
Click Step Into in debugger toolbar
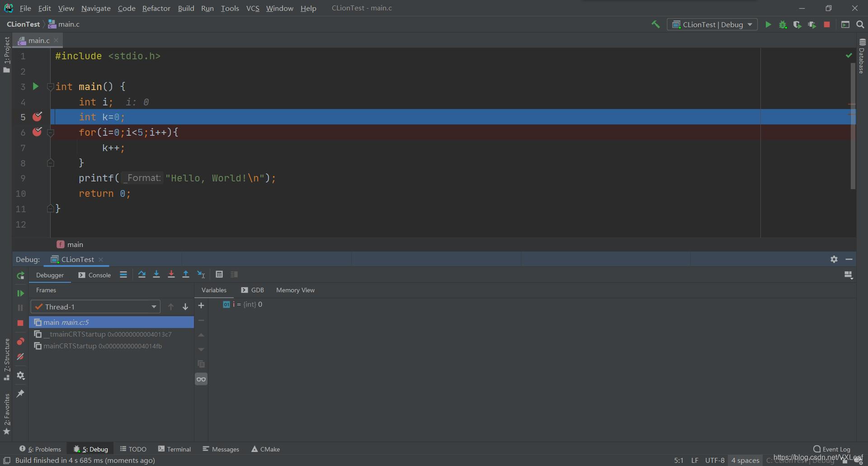[156, 274]
